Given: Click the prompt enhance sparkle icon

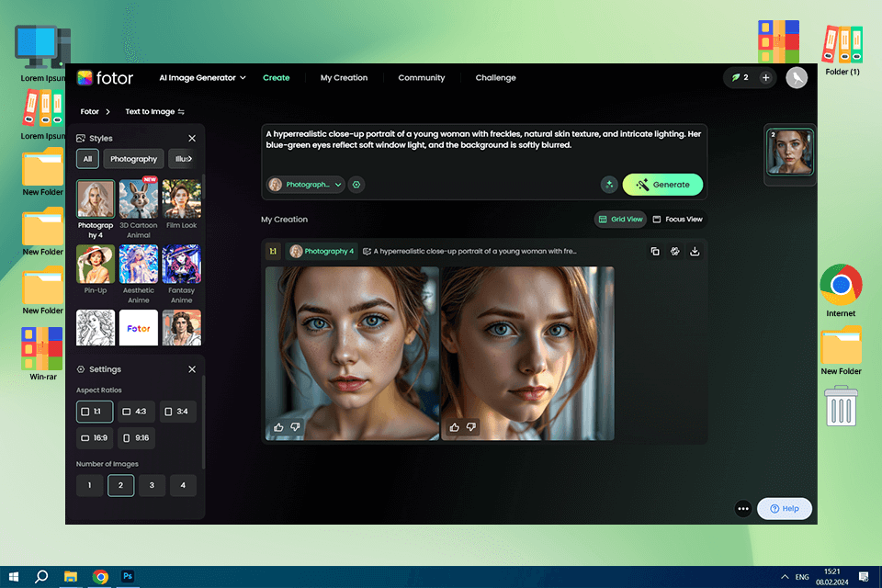Looking at the screenshot, I should (608, 185).
